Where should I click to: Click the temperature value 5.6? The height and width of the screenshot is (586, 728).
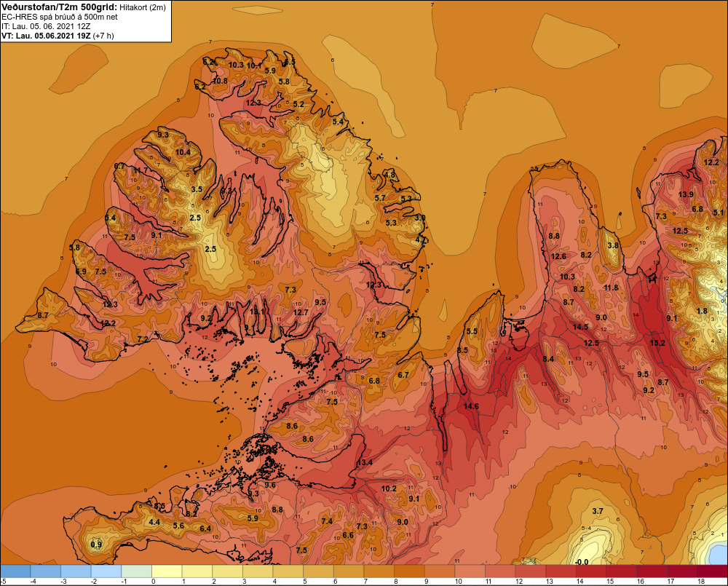[178, 526]
